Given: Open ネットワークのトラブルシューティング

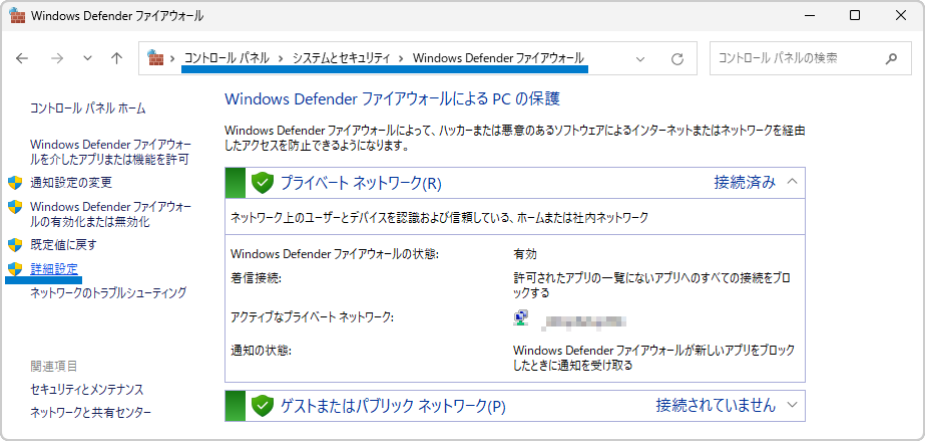Looking at the screenshot, I should [108, 292].
